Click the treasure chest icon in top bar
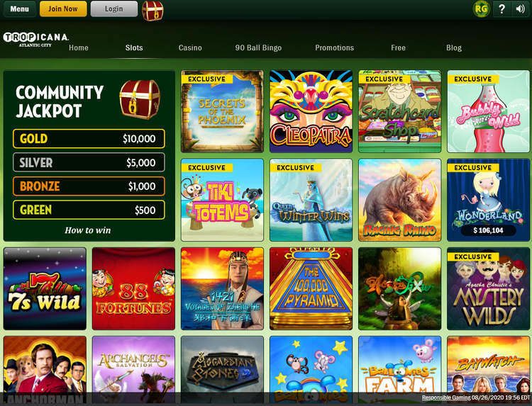The height and width of the screenshot is (406, 532). click(x=153, y=11)
